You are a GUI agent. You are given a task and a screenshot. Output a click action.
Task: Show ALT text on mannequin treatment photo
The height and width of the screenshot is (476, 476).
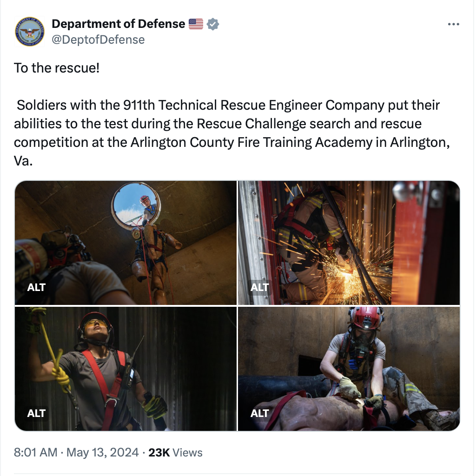click(x=259, y=413)
